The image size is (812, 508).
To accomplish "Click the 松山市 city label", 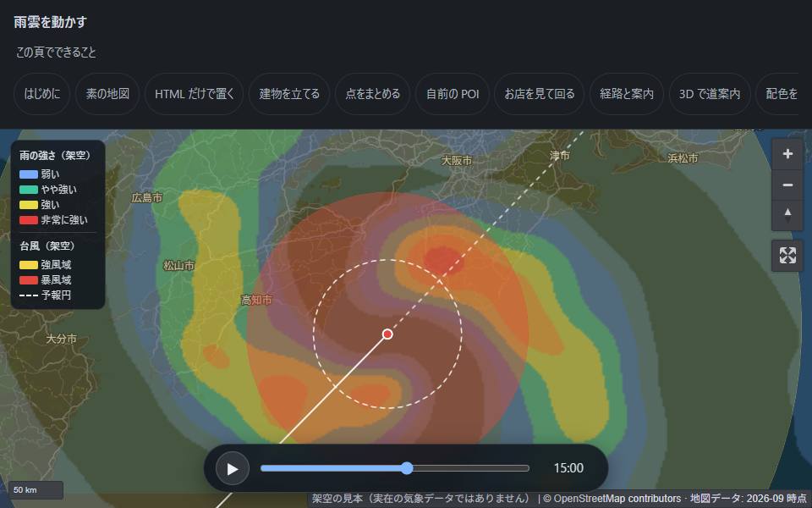I will (178, 265).
